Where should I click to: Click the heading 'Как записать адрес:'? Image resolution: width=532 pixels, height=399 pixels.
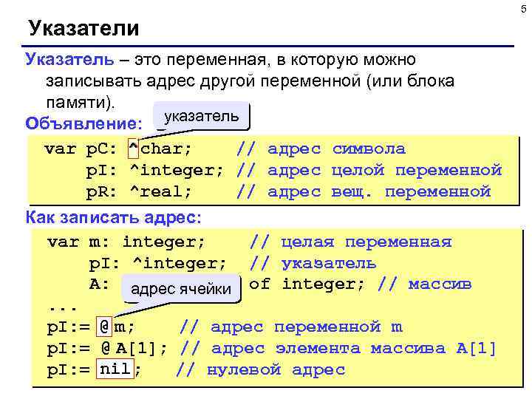pos(113,217)
